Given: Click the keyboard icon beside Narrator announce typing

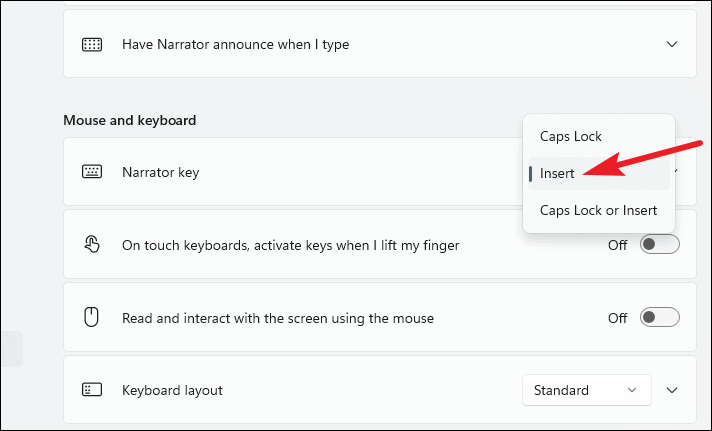Looking at the screenshot, I should coord(92,44).
